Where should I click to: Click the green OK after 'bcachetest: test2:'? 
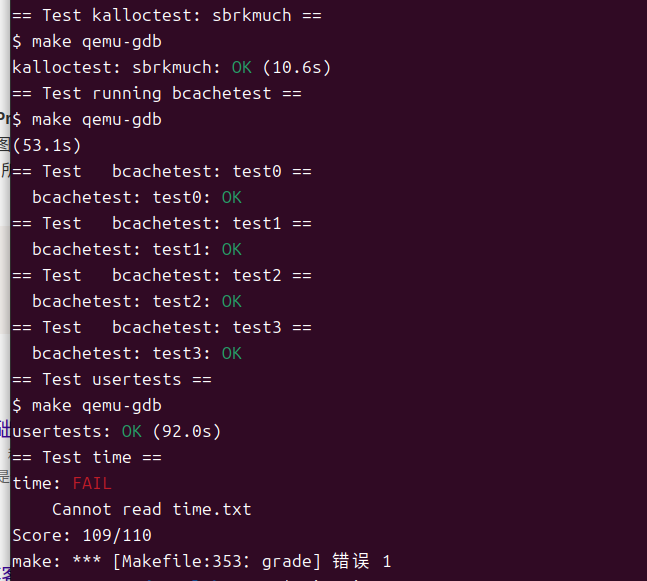[231, 301]
